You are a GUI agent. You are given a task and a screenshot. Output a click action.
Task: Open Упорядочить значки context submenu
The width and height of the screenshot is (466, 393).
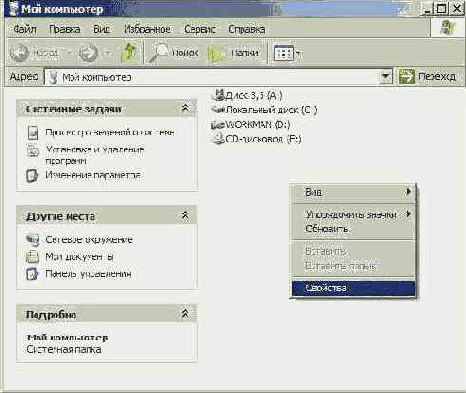pyautogui.click(x=353, y=214)
